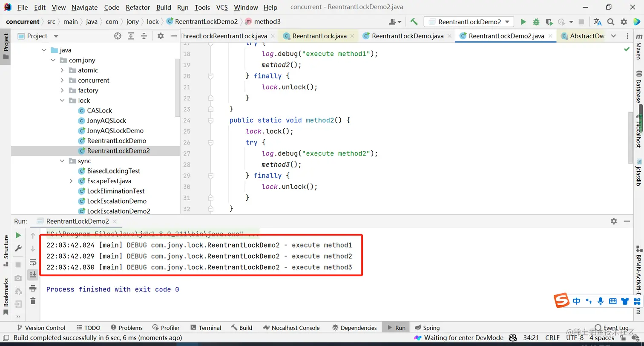Image resolution: width=644 pixels, height=346 pixels.
Task: Collapse all nodes in the Project panel
Action: (x=144, y=36)
